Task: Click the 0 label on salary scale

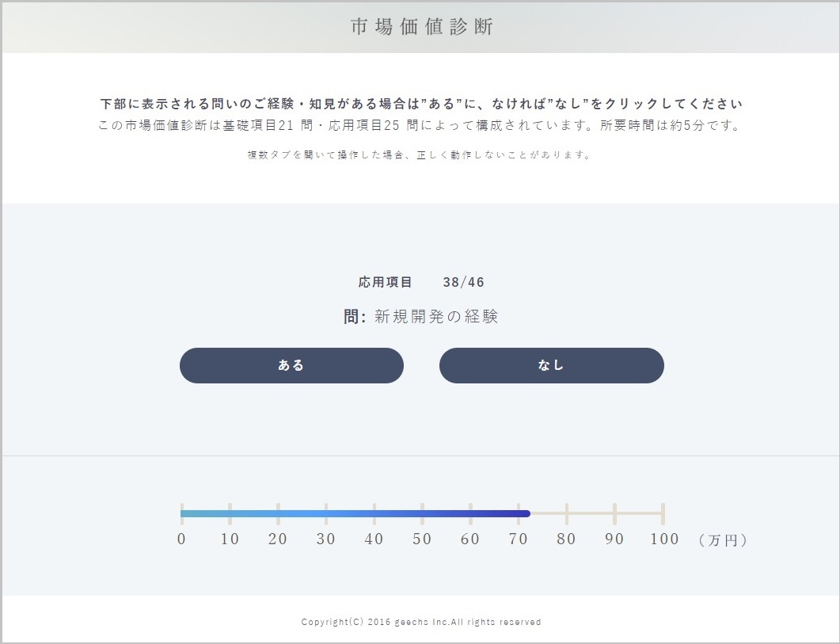Action: click(x=181, y=539)
